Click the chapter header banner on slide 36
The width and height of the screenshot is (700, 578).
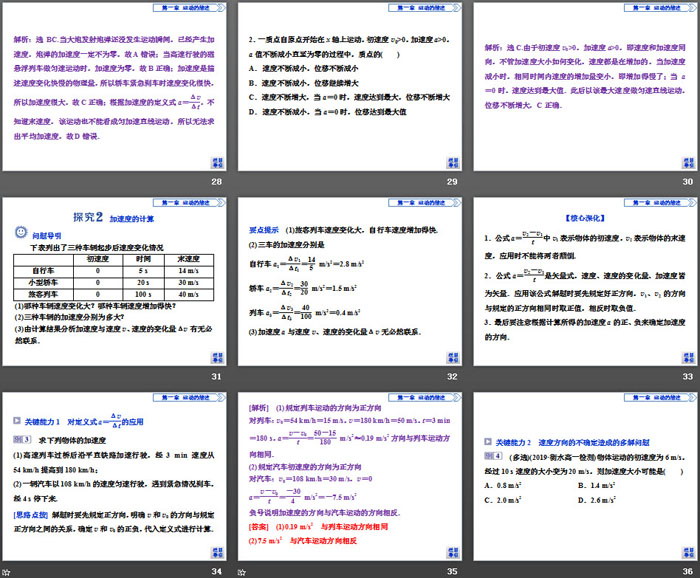660,397
